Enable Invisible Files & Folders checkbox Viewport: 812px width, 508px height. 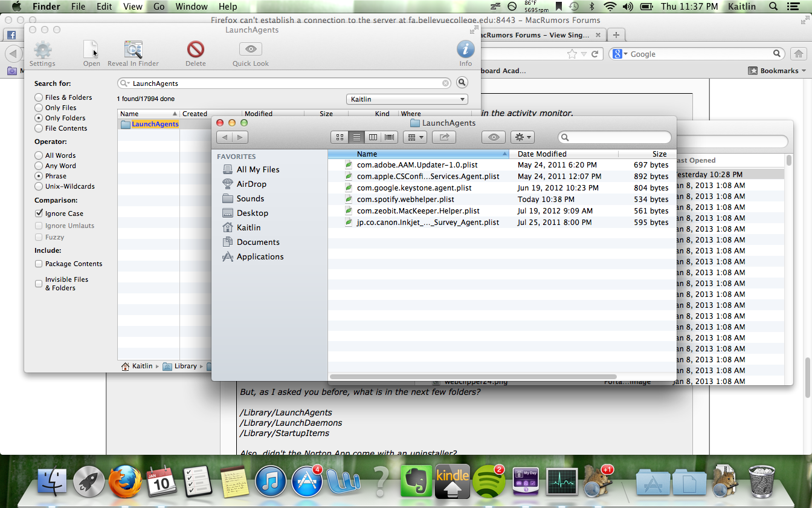point(39,283)
